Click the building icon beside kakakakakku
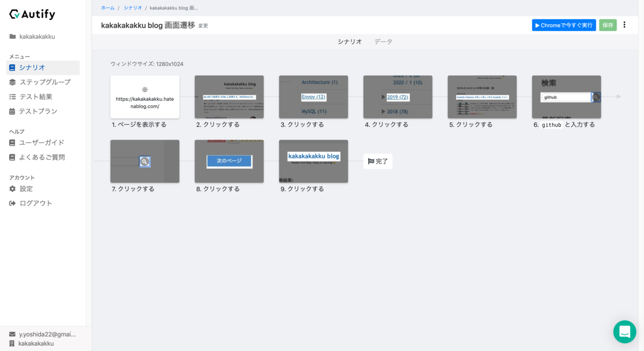This screenshot has height=351, width=644. coord(12,343)
